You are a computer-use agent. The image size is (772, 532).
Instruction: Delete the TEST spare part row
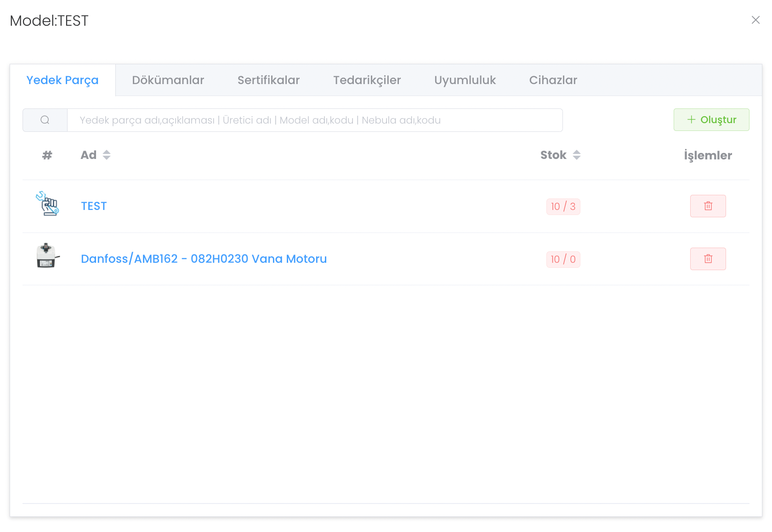708,206
